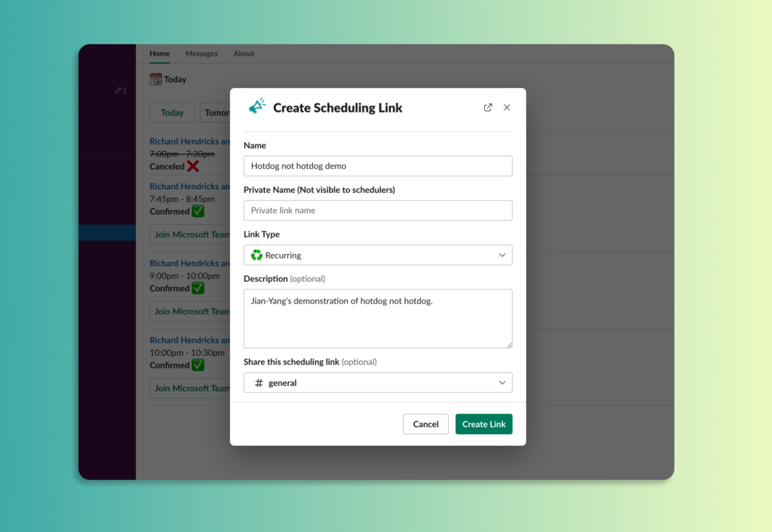Expand the Link Type dropdown
Viewport: 772px width, 532px height.
(x=501, y=255)
